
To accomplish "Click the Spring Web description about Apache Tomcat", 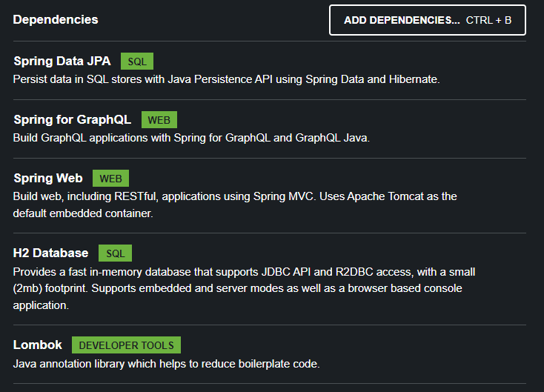I will 235,205.
